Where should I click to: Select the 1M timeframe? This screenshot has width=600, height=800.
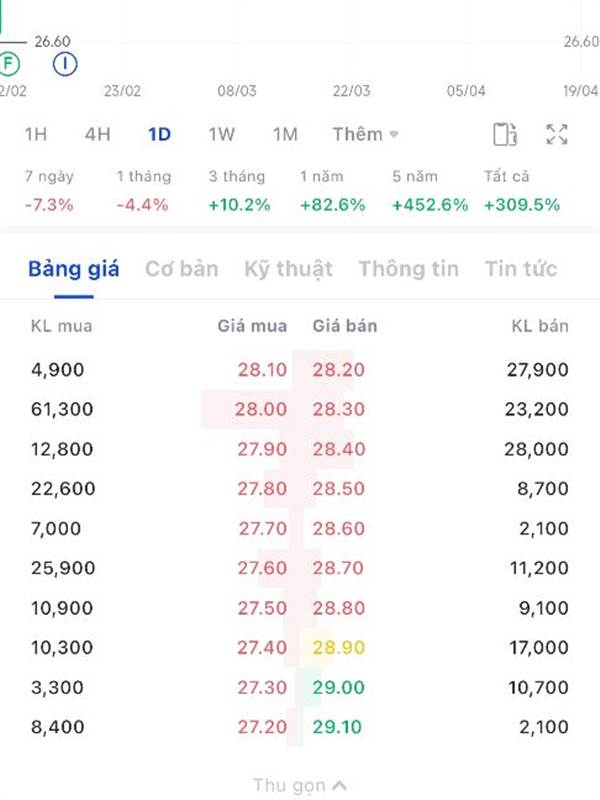(x=285, y=135)
